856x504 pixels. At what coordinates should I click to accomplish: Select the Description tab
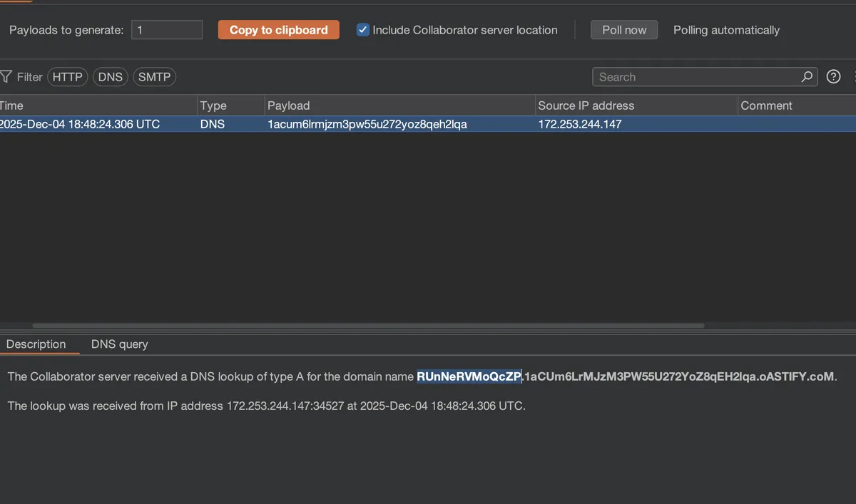(x=36, y=344)
